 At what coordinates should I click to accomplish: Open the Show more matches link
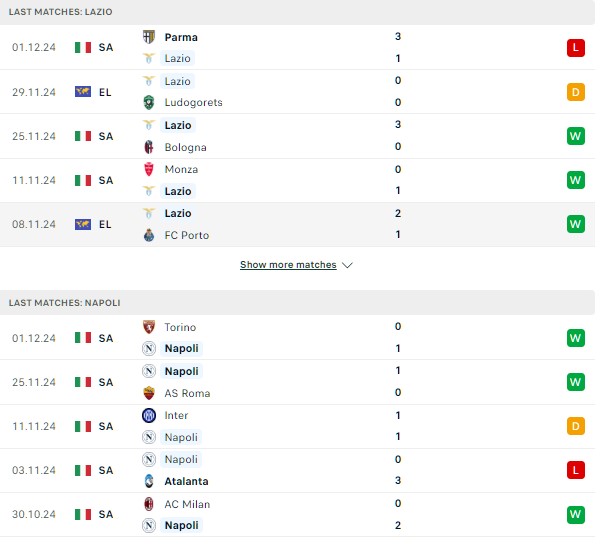[x=288, y=265]
